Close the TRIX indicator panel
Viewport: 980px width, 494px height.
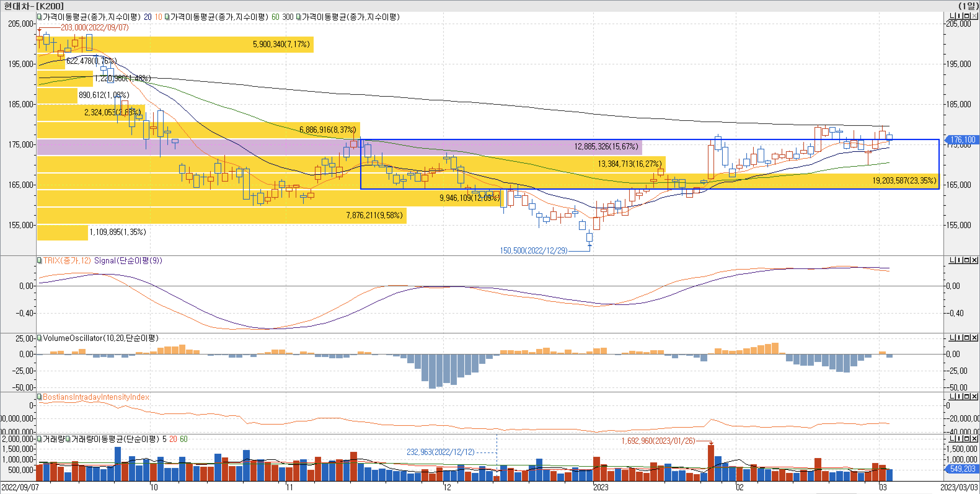(x=974, y=260)
